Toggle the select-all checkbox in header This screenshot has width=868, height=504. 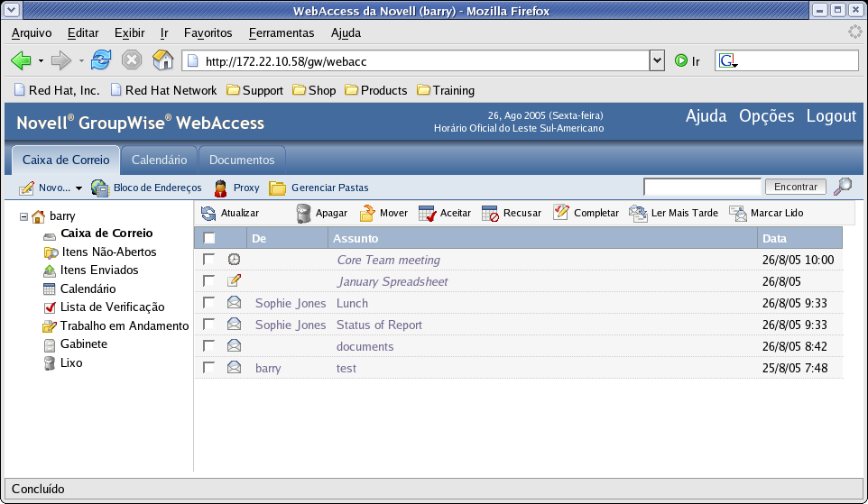pyautogui.click(x=209, y=238)
